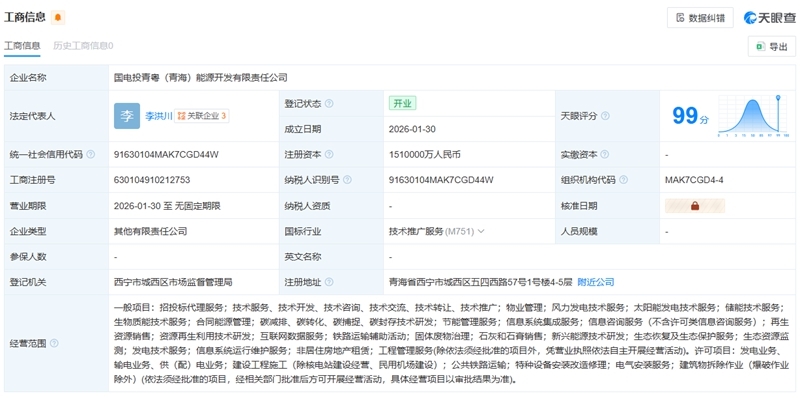Switch to 工商信息 tab
The width and height of the screenshot is (800, 398).
click(x=22, y=46)
